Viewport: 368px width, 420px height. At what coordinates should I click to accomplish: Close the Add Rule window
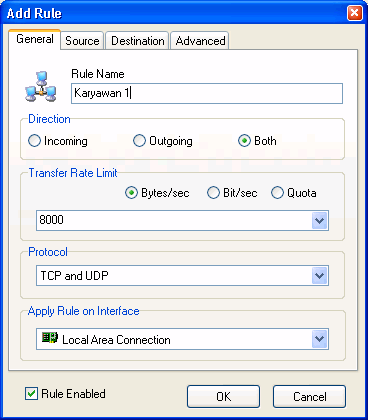[x=354, y=13]
